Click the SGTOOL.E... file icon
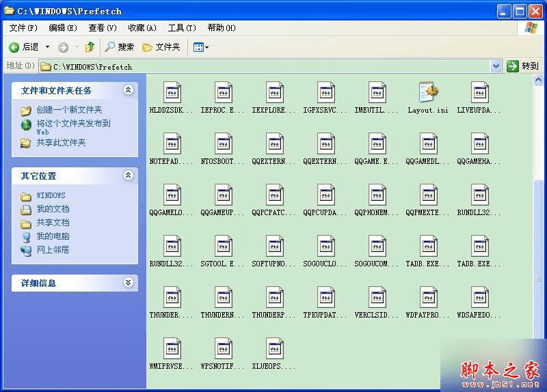Image resolution: width=547 pixels, height=392 pixels. (x=224, y=246)
